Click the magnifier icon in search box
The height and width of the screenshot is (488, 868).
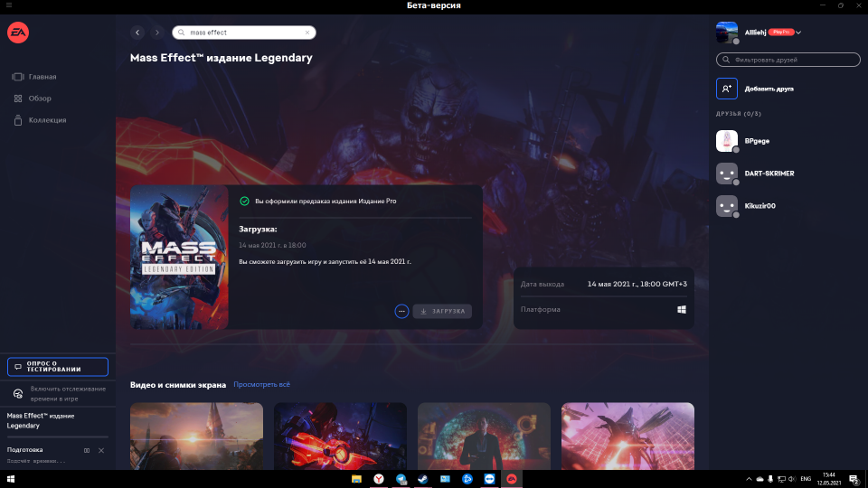181,33
